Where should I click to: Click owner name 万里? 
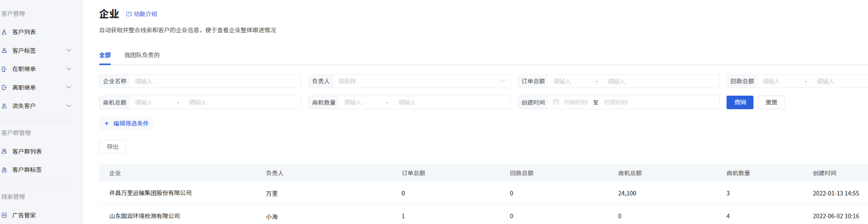point(272,194)
